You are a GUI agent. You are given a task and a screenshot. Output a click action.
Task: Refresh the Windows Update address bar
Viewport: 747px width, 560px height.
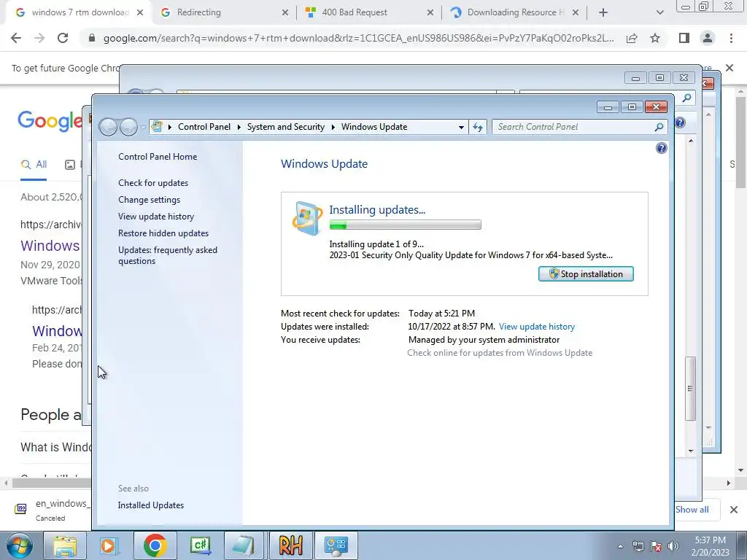(478, 127)
